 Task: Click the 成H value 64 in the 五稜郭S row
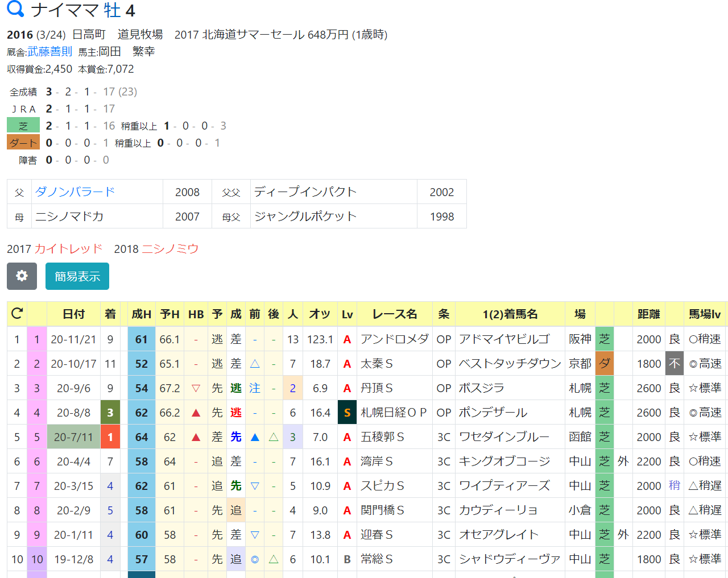pos(142,437)
